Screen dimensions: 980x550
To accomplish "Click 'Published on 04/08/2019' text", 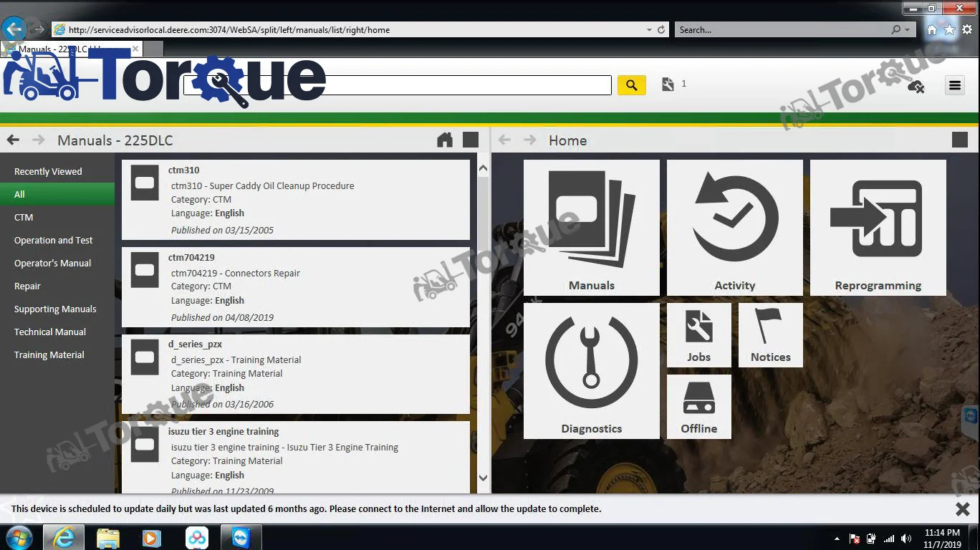I will pos(222,318).
